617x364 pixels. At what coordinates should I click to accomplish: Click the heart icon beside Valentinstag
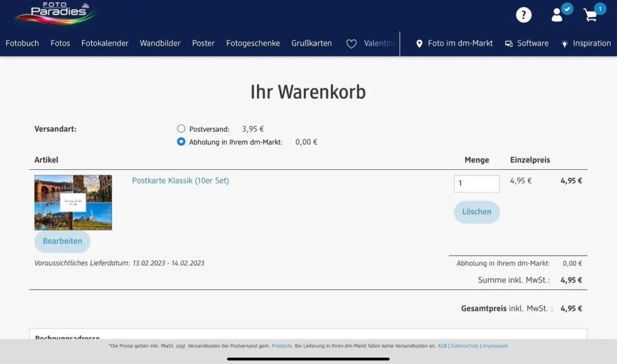351,43
